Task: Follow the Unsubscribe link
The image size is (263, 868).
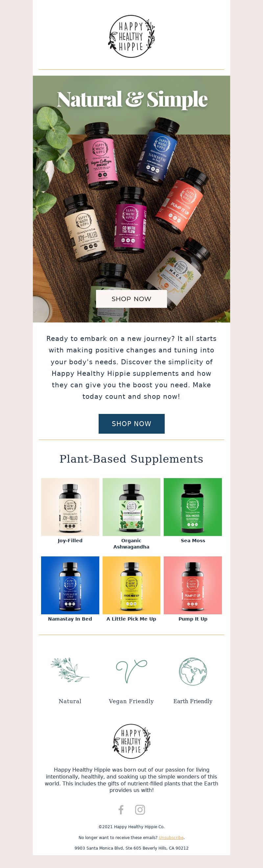Action: click(x=171, y=837)
